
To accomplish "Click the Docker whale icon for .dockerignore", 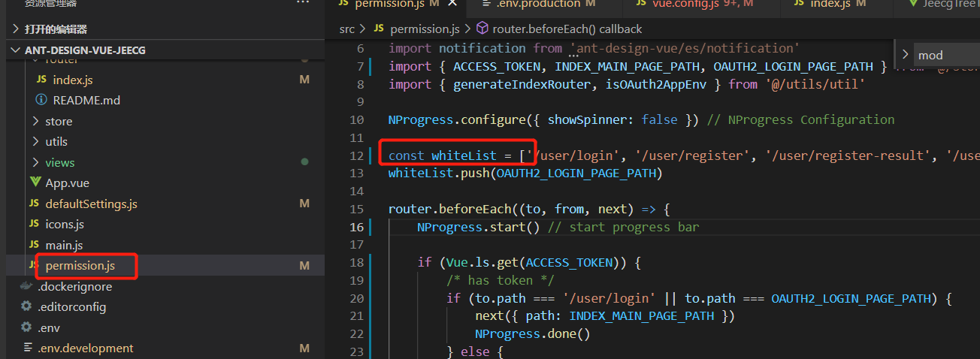I will (x=26, y=286).
